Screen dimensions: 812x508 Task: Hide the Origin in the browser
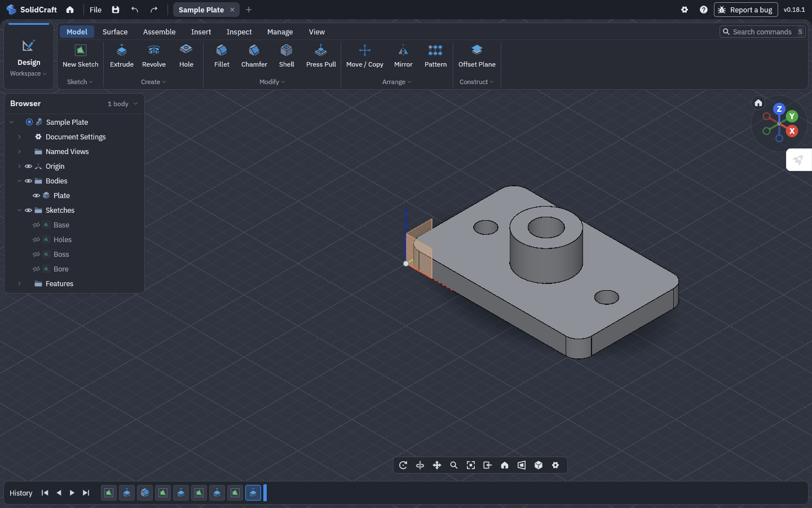28,167
